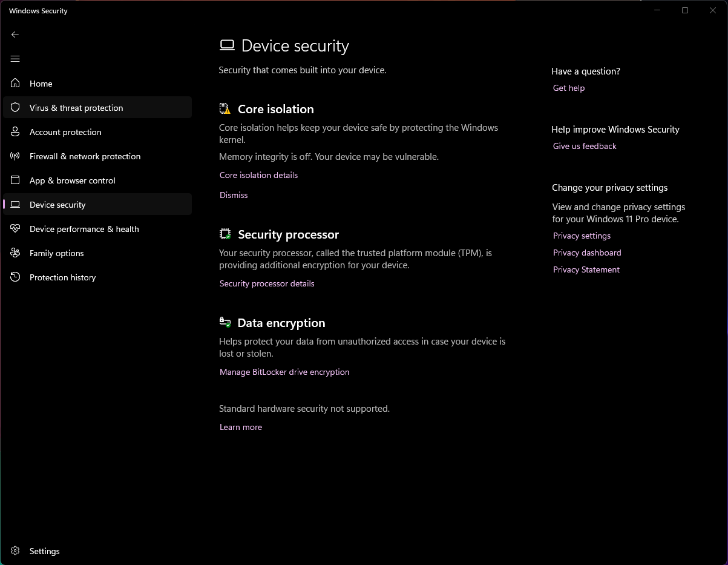
Task: Open Manage BitLocker drive encryption
Action: point(284,372)
